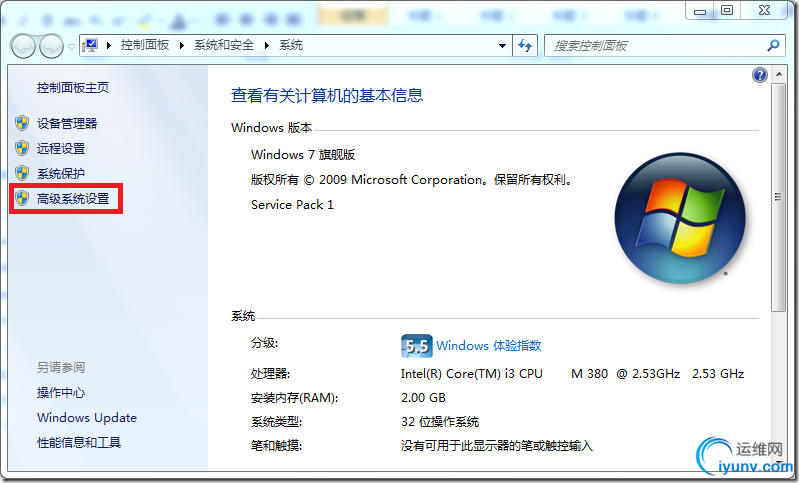This screenshot has height=483, width=799.
Task: Open 设备管理器 link
Action: tap(67, 123)
